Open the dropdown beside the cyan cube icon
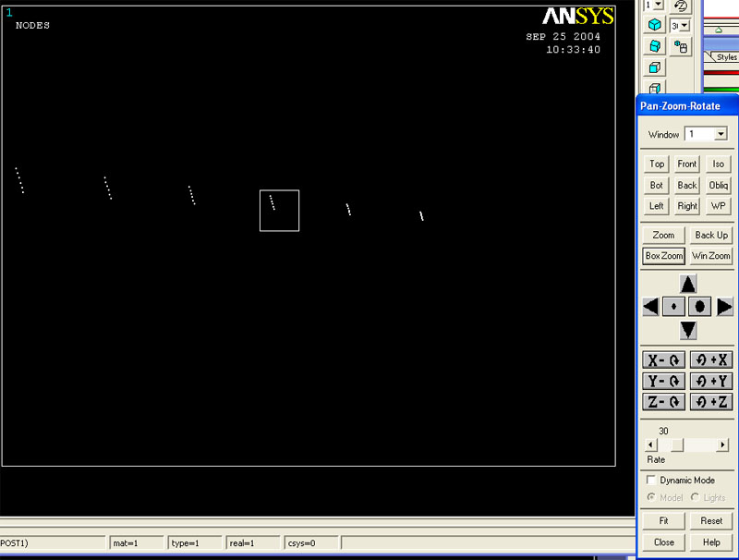 pyautogui.click(x=683, y=26)
